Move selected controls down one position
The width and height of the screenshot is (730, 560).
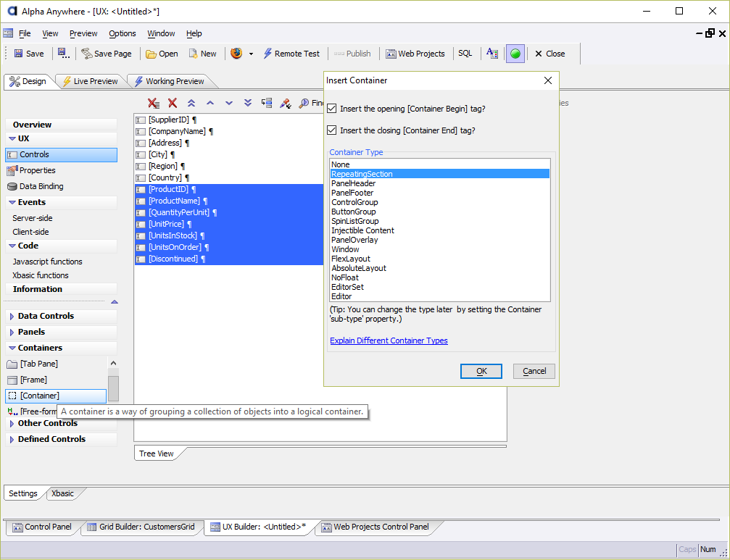point(228,104)
